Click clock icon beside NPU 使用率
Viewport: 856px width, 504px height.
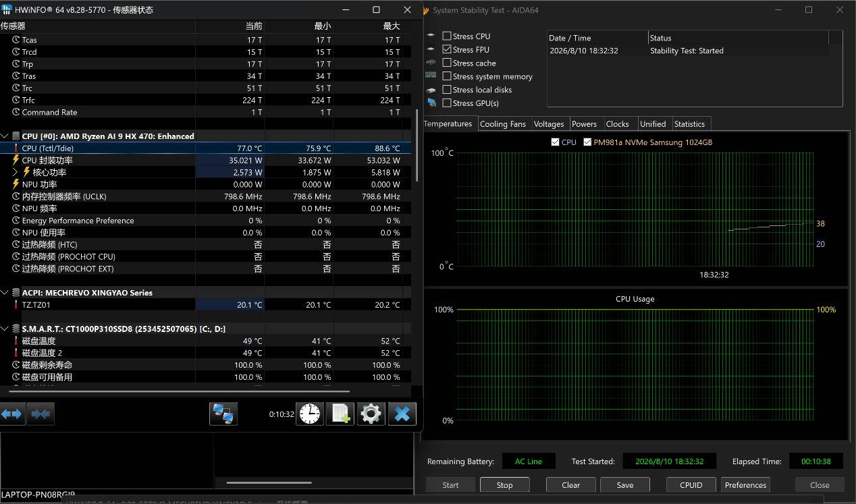(x=16, y=233)
